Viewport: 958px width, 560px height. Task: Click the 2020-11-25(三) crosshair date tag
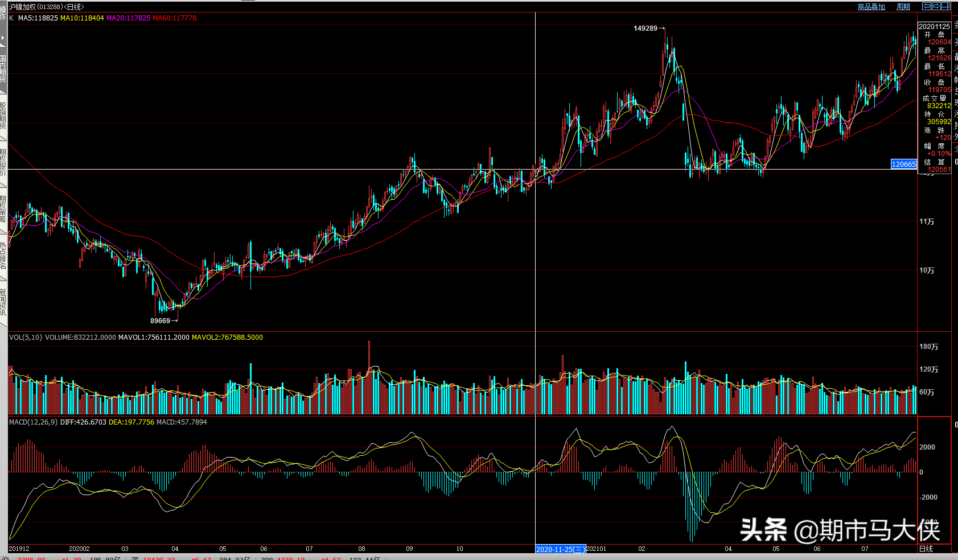tap(561, 549)
